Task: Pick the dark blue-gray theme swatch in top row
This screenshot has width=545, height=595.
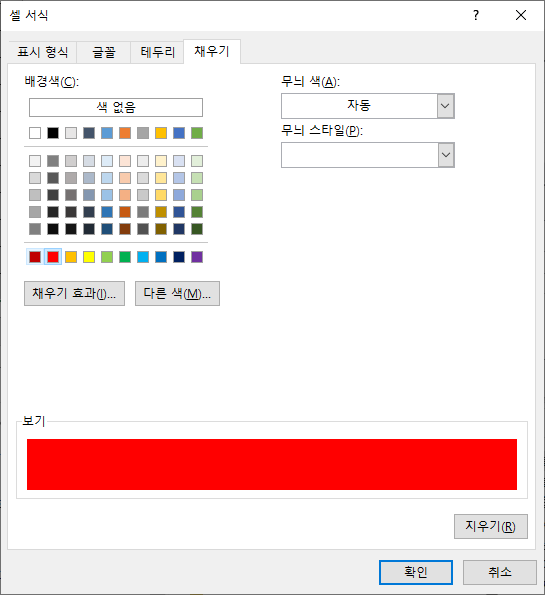Action: pos(89,133)
